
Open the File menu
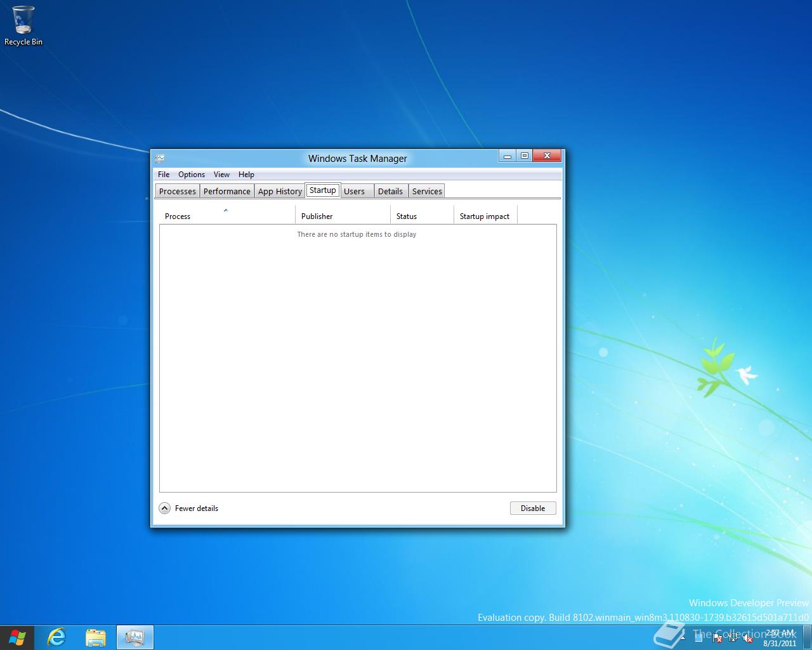pyautogui.click(x=164, y=175)
